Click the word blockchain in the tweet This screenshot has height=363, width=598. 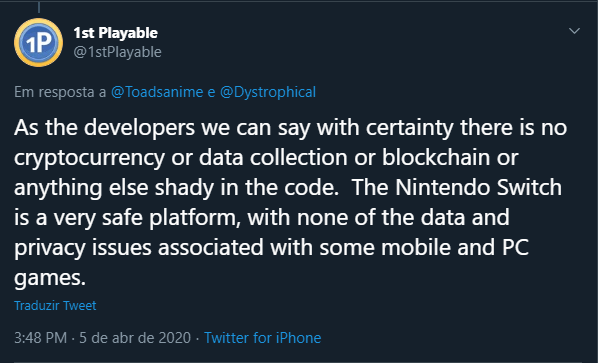[x=436, y=157]
